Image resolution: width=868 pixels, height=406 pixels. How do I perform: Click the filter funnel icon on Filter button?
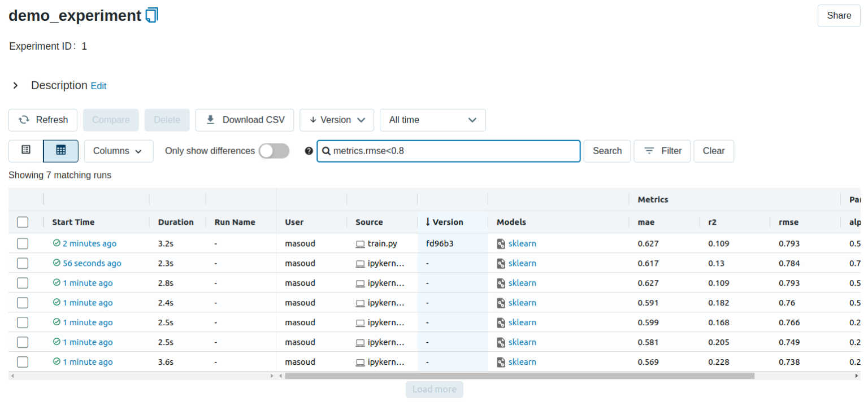pyautogui.click(x=648, y=151)
